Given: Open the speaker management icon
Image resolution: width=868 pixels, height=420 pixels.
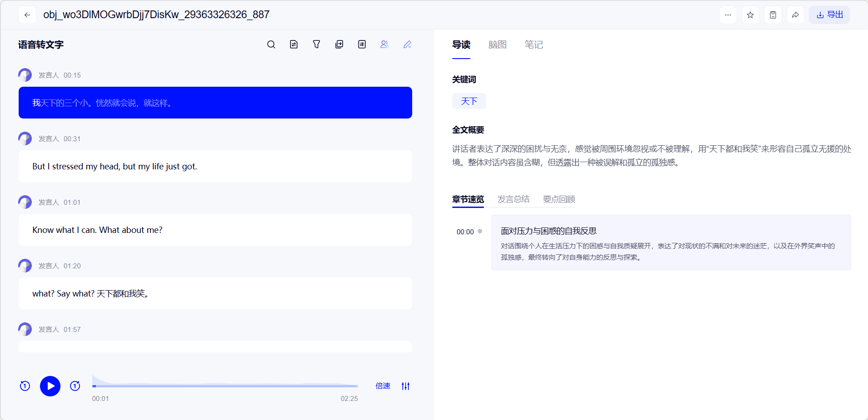Looking at the screenshot, I should 384,44.
